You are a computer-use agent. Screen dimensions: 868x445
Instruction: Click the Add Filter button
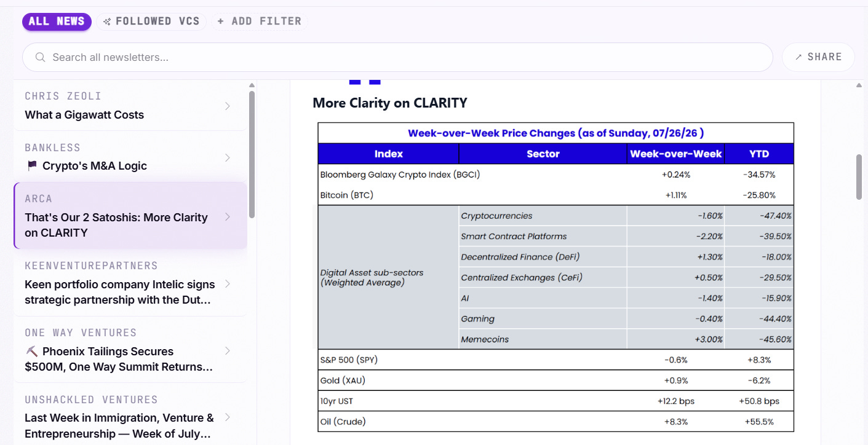[259, 22]
